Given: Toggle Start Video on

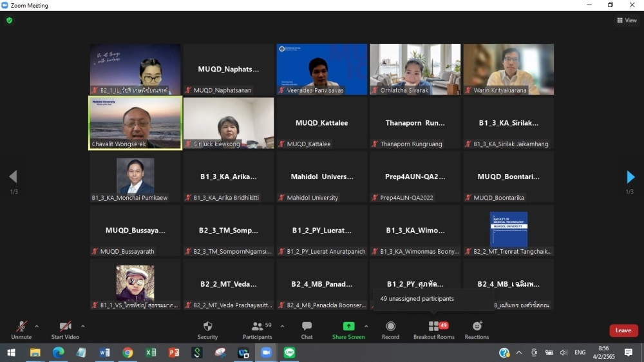Looking at the screenshot, I should [65, 327].
